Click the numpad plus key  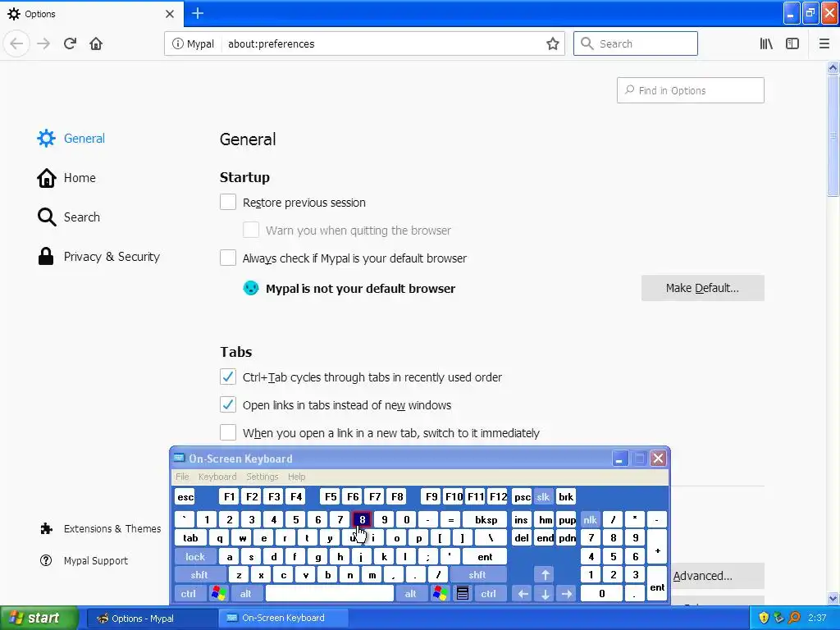coord(657,547)
